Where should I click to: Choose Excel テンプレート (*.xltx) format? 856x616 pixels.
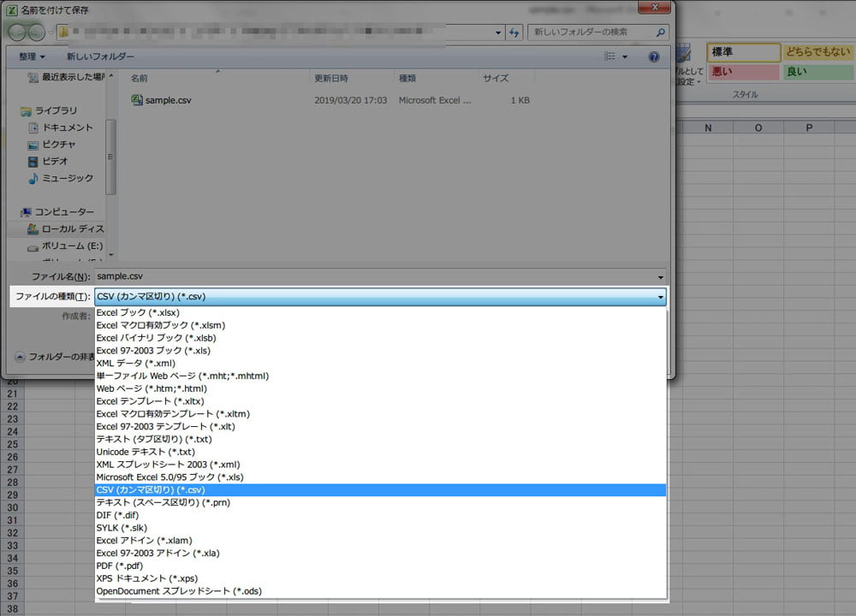click(x=381, y=401)
